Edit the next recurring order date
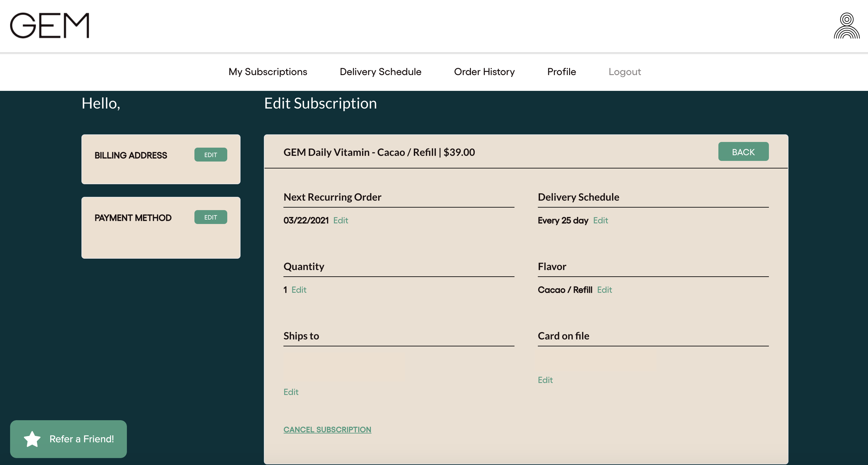 point(341,220)
